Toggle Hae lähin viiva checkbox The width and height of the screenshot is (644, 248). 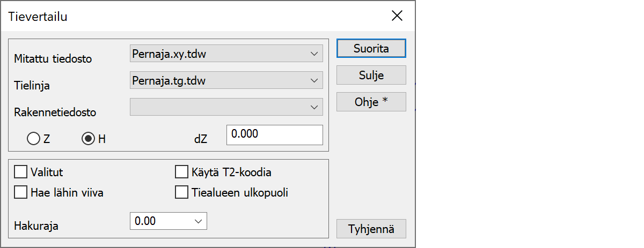pyautogui.click(x=21, y=192)
